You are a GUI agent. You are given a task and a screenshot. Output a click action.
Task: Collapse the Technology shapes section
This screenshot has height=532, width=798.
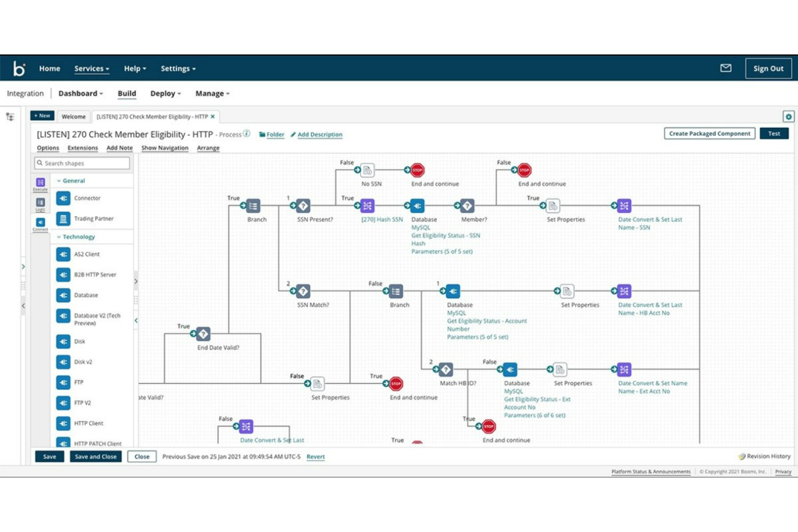(78, 237)
